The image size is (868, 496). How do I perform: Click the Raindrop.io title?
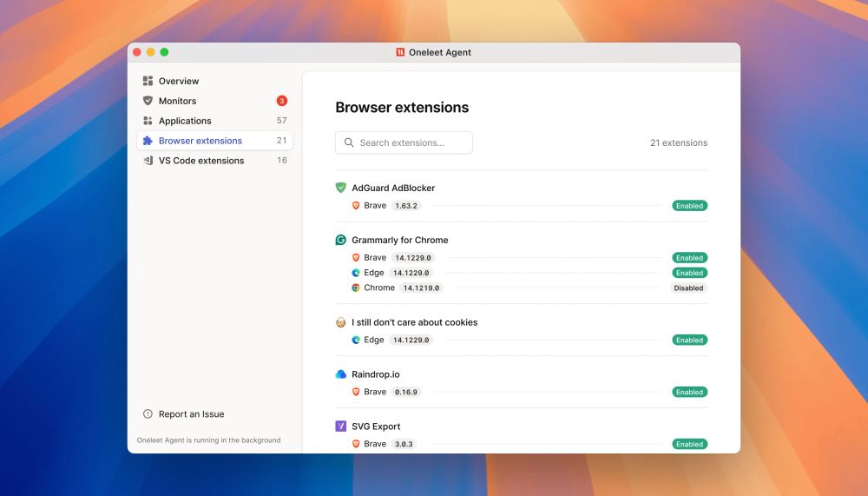[376, 374]
